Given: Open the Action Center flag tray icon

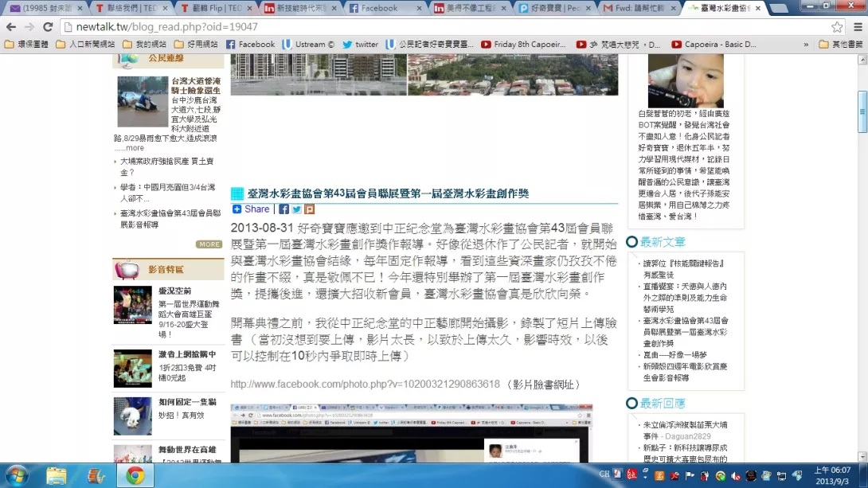Looking at the screenshot, I should coord(690,475).
